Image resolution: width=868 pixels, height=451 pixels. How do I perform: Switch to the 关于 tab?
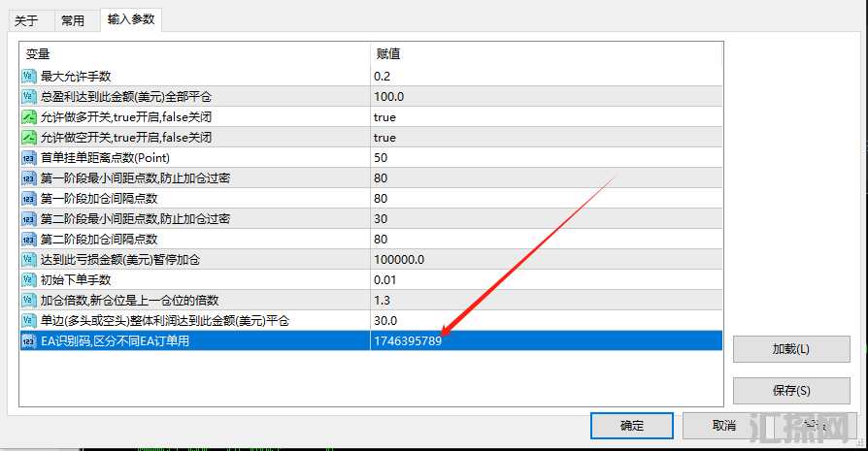tap(30, 21)
